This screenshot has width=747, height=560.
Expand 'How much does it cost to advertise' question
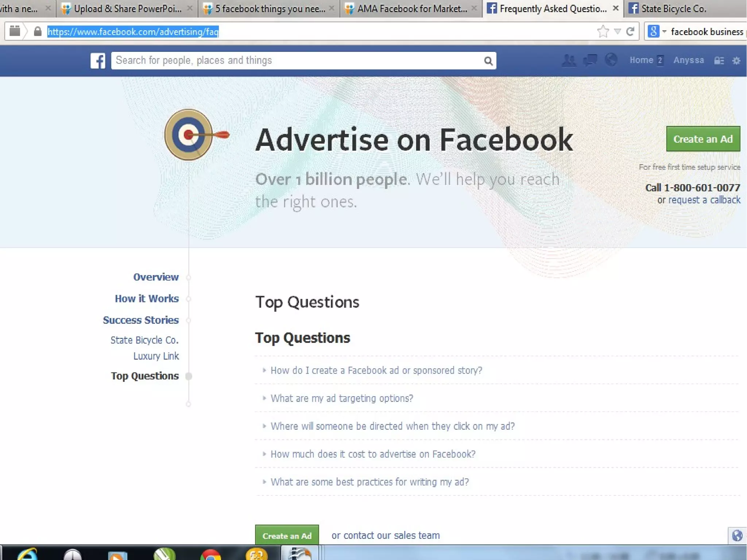click(x=373, y=454)
